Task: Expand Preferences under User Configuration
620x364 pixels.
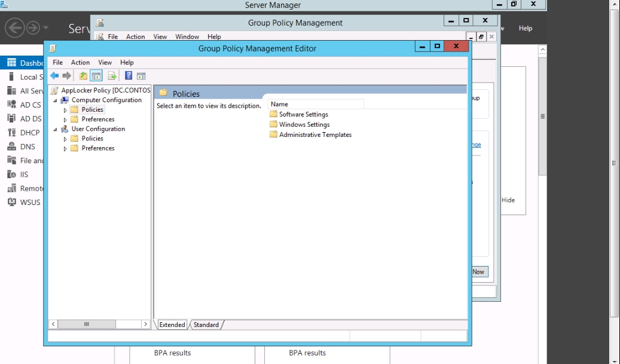Action: pyautogui.click(x=65, y=148)
